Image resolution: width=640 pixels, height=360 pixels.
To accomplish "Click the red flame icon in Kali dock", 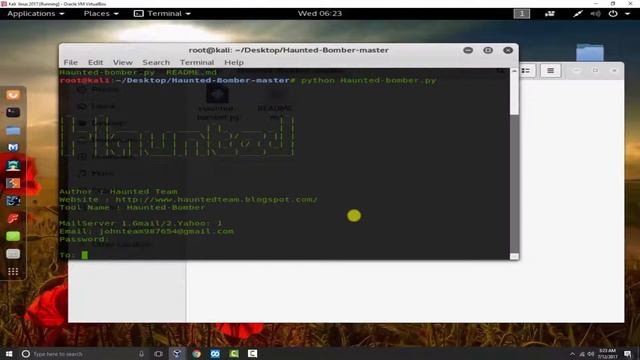I will (13, 218).
